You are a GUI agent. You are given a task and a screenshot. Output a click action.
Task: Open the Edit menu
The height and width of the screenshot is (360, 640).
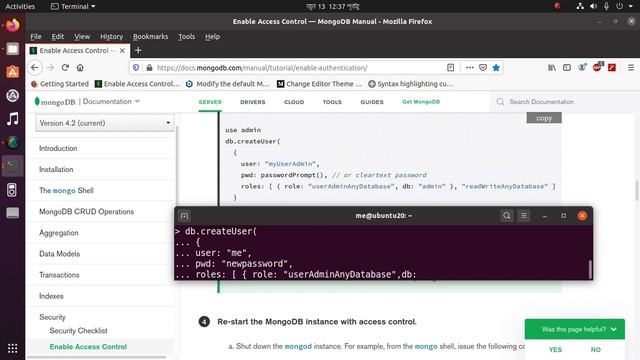pos(58,36)
